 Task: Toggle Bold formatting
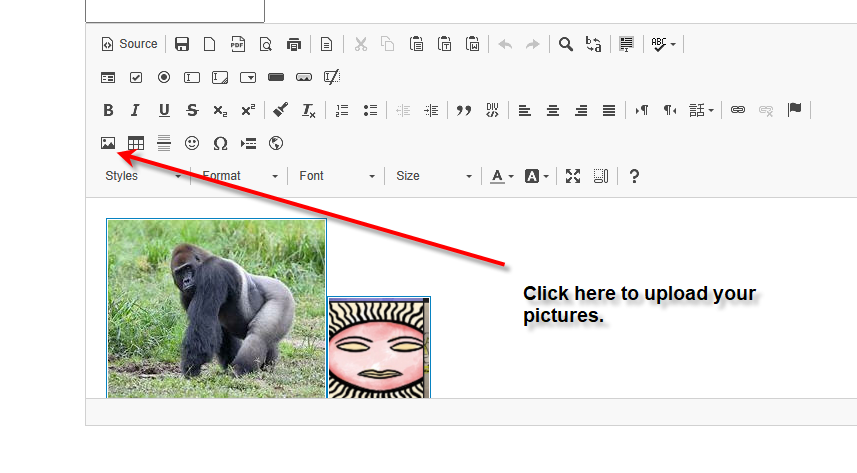[x=108, y=110]
